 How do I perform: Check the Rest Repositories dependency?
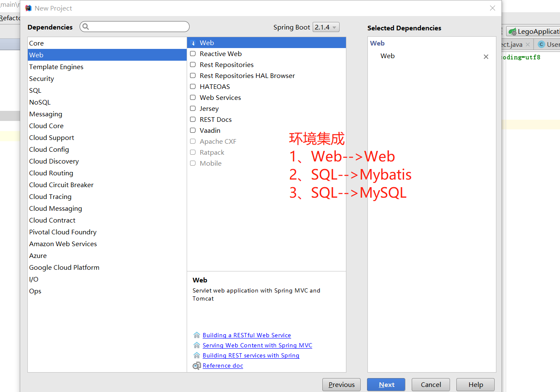pos(193,64)
